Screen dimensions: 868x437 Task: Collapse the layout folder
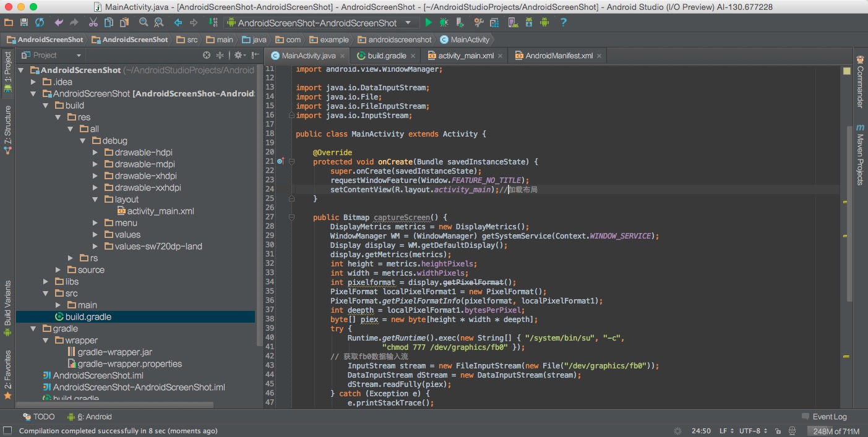click(95, 199)
